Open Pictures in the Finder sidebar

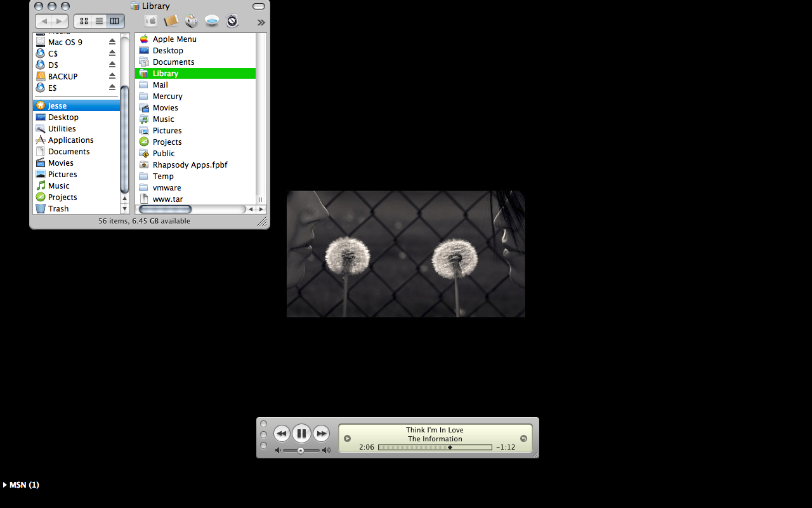[x=76, y=174]
